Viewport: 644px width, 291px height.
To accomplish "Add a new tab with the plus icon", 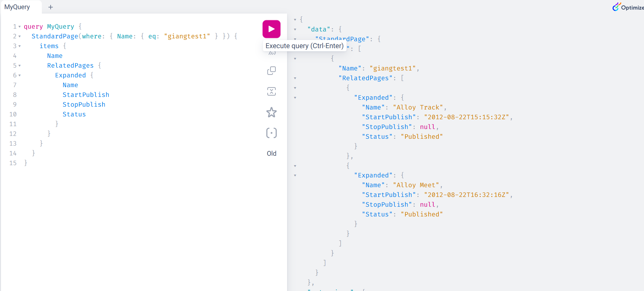I will coord(50,7).
